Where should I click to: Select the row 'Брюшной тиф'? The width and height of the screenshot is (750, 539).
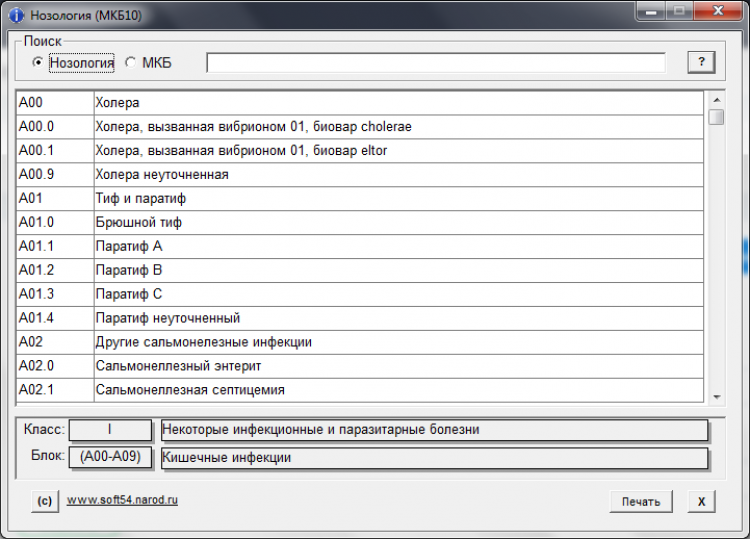(360, 222)
